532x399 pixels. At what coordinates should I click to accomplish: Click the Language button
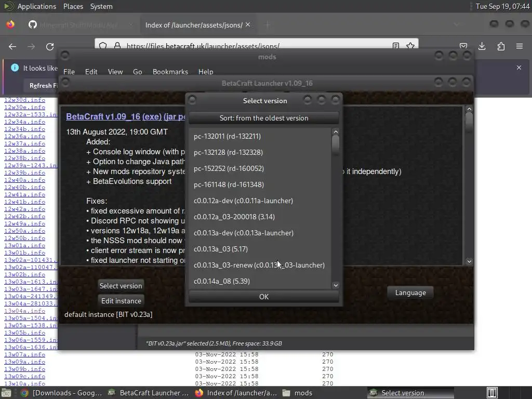pyautogui.click(x=410, y=293)
